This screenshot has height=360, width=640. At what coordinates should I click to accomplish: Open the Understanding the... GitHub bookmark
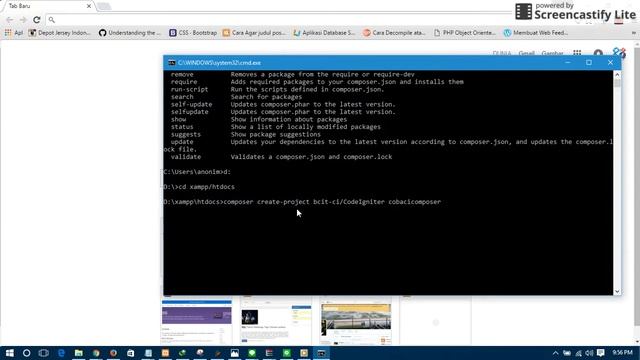pyautogui.click(x=130, y=33)
